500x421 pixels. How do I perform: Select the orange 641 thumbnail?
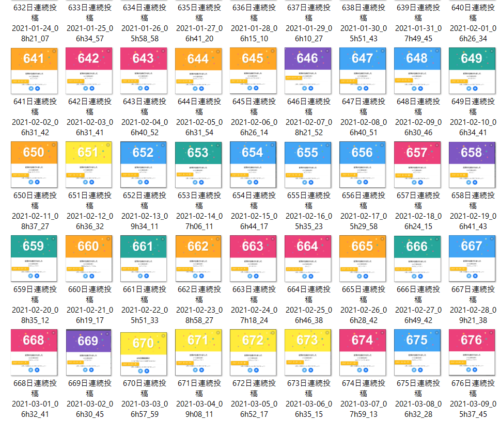(34, 71)
